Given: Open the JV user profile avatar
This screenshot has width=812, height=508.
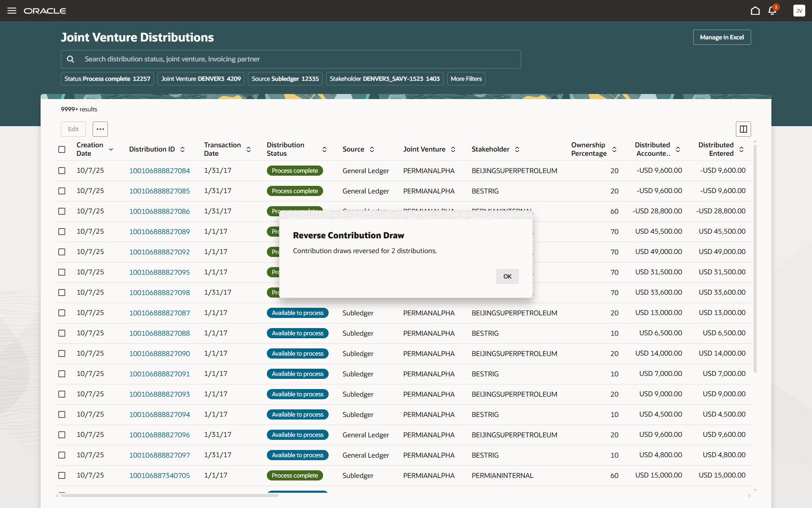Looking at the screenshot, I should [x=799, y=11].
